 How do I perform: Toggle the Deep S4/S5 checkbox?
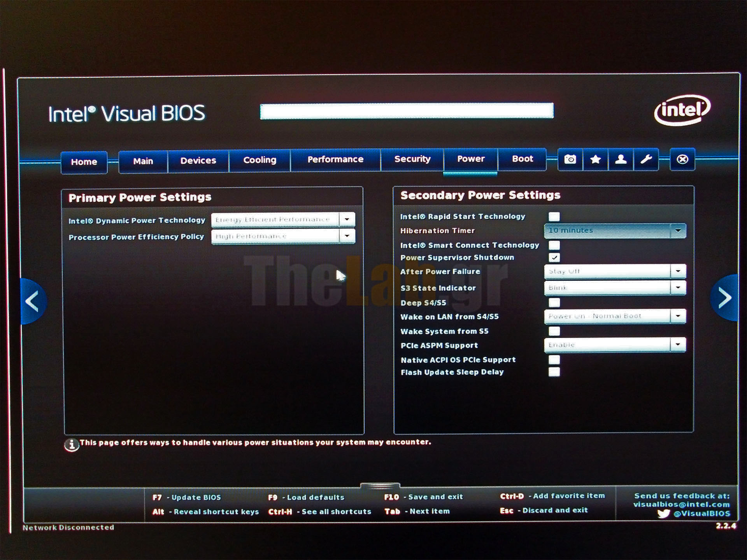(554, 303)
